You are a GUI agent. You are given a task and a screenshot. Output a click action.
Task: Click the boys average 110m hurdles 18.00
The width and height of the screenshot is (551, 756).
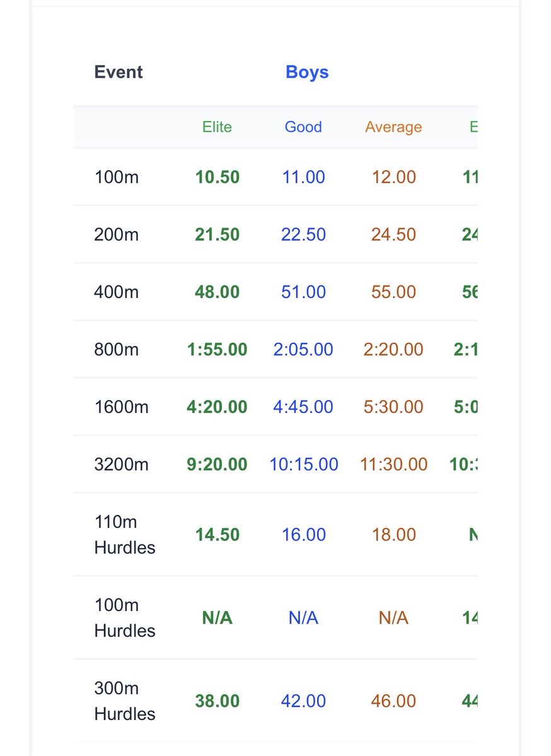click(393, 534)
